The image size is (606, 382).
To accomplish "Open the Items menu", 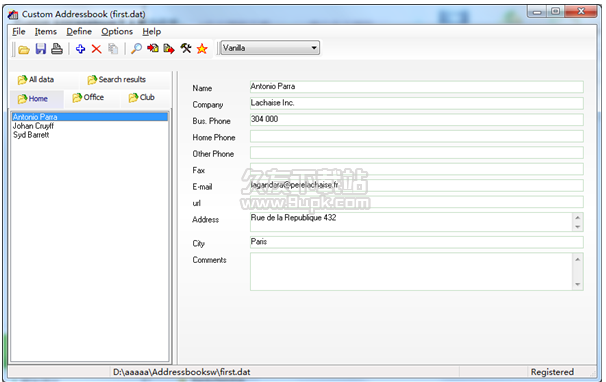I will click(x=46, y=32).
